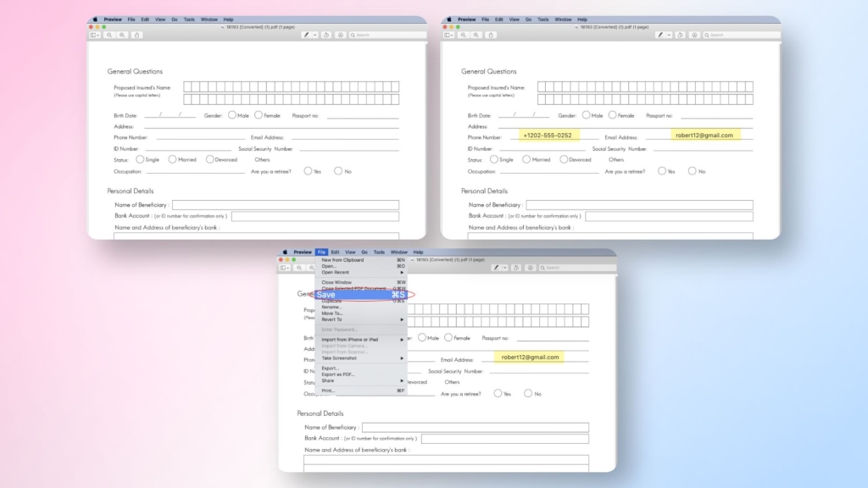Image resolution: width=868 pixels, height=488 pixels.
Task: Select Female gender in top-left form
Action: tap(259, 115)
